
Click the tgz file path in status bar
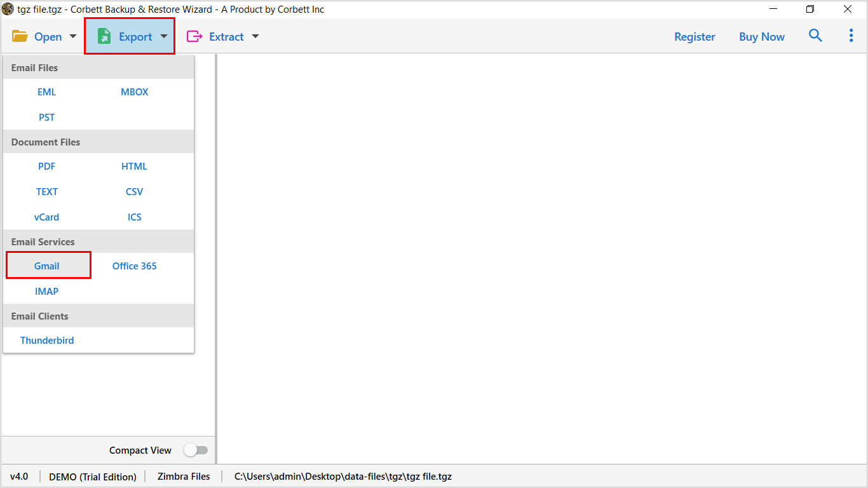pyautogui.click(x=342, y=476)
